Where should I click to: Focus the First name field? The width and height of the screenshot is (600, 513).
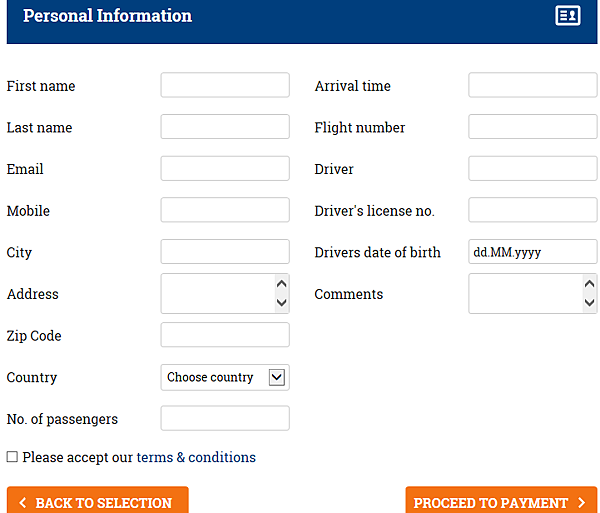coord(225,85)
